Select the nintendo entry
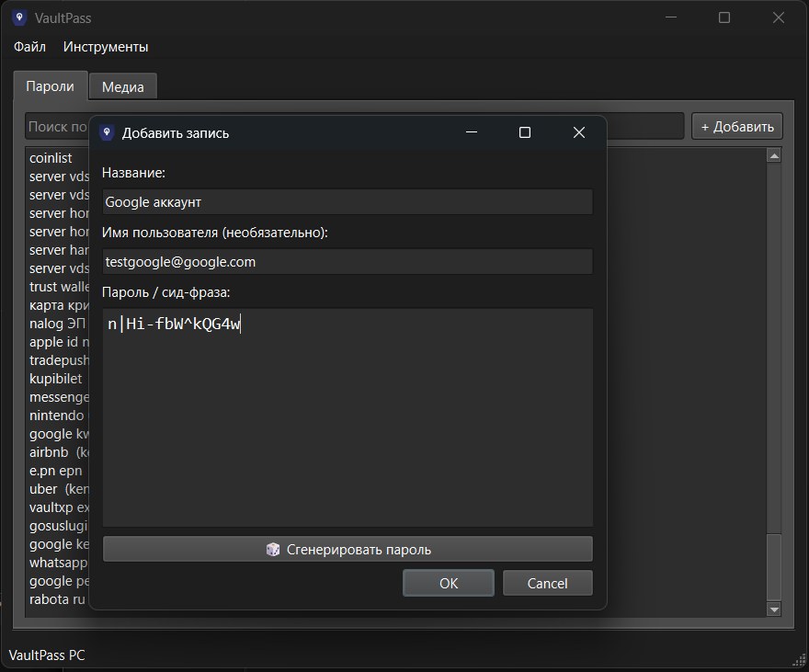 pos(59,416)
